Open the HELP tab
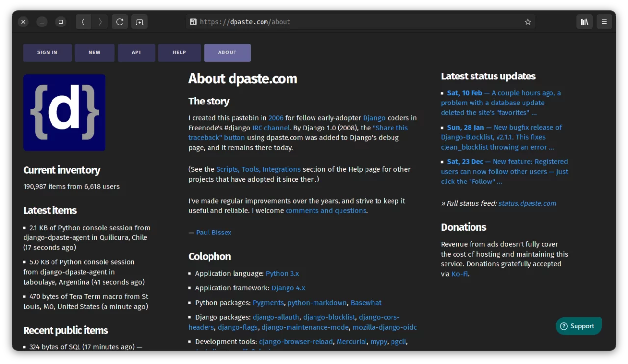 click(x=179, y=52)
